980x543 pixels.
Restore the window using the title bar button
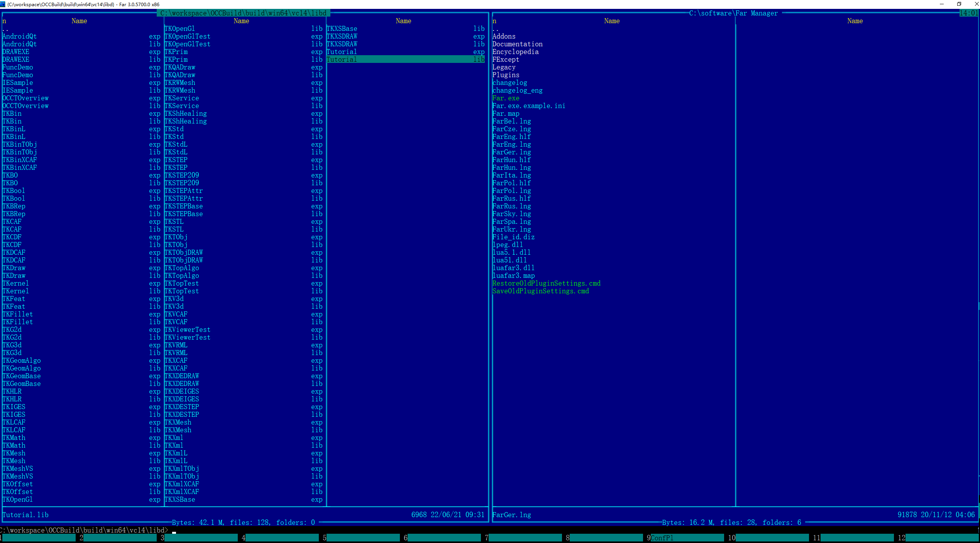959,4
